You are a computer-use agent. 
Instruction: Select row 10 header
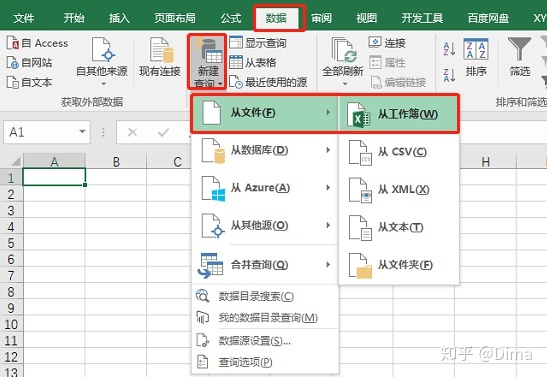pos(11,325)
